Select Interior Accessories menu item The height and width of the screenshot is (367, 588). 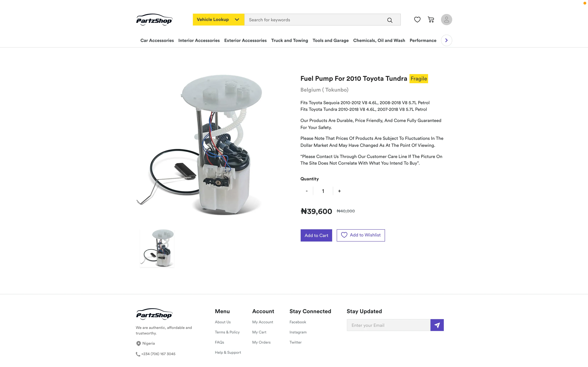tap(199, 41)
